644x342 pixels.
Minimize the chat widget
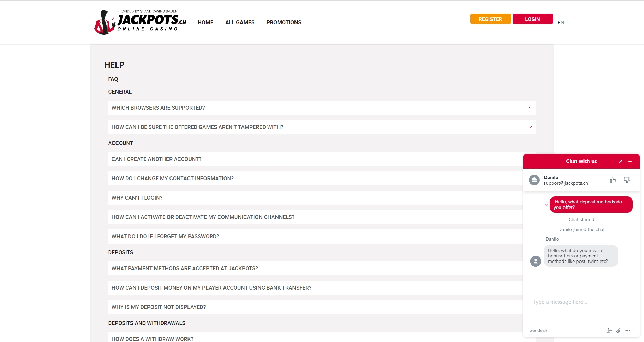(x=630, y=161)
